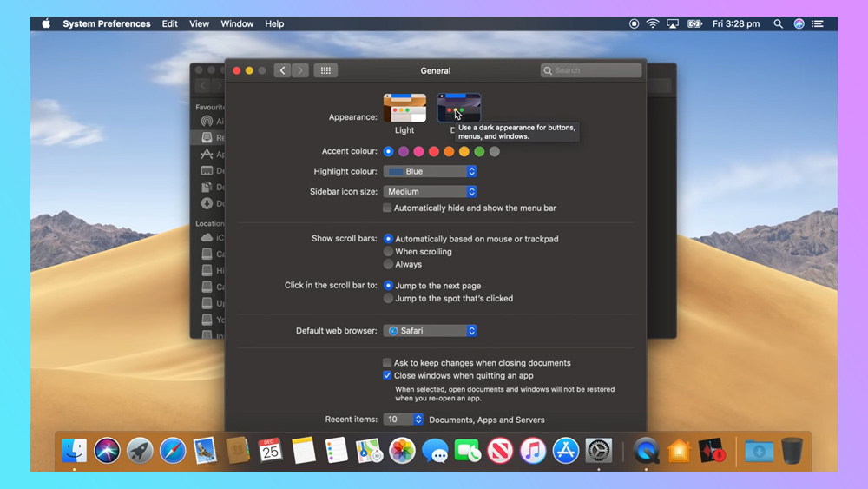Open Contacts in the Dock
This screenshot has width=868, height=489.
tap(238, 450)
